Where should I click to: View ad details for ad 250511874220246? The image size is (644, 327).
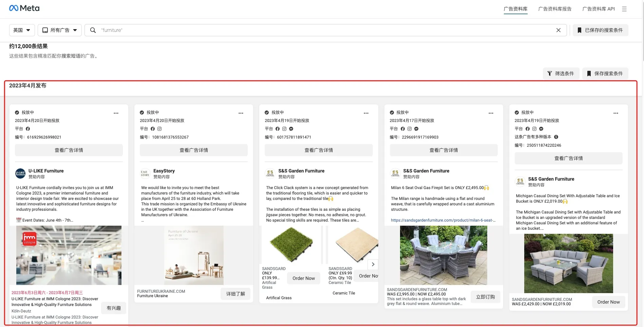568,158
